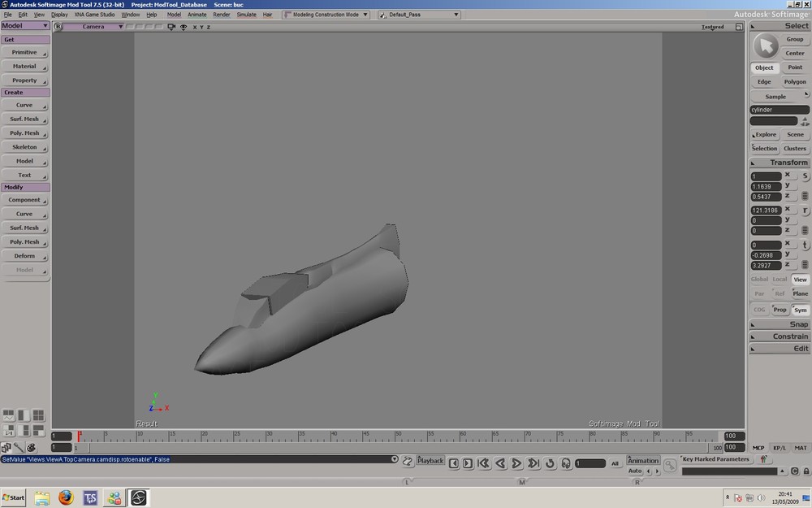Open the Display menu
812x508 pixels.
click(59, 15)
